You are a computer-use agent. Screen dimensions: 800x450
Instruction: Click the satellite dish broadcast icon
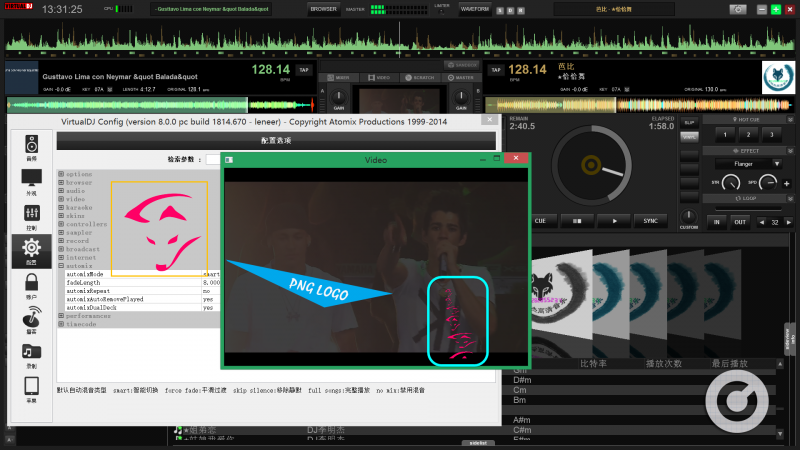point(31,319)
